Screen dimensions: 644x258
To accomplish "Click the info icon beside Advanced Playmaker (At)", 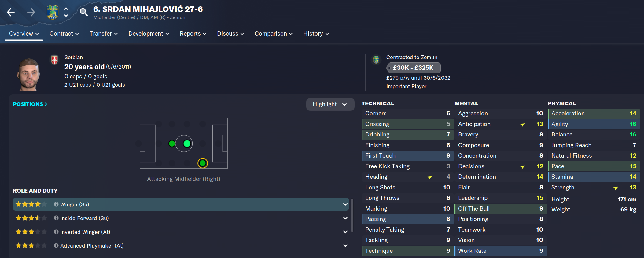I will point(56,245).
